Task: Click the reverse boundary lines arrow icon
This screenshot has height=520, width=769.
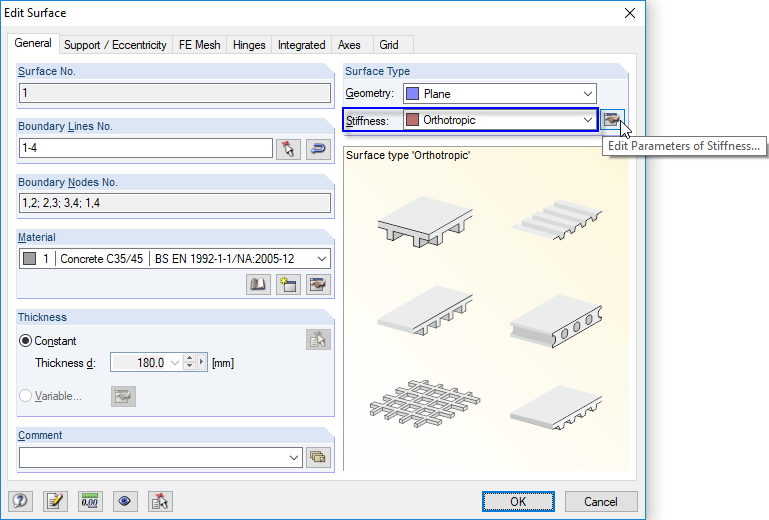Action: click(x=318, y=149)
